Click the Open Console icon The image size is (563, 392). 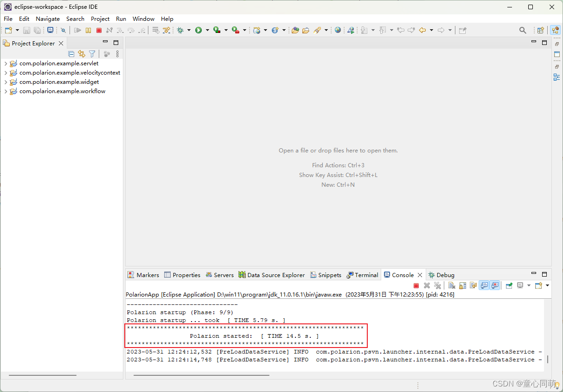[x=538, y=285]
